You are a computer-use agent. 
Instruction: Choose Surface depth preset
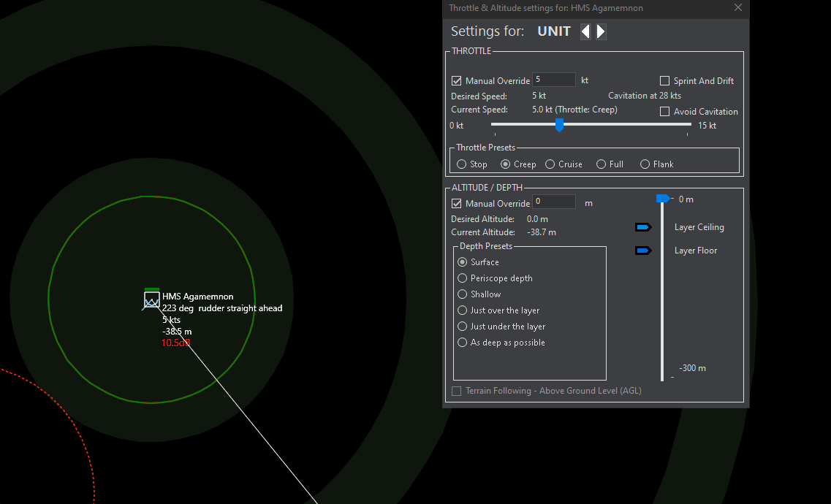(462, 262)
